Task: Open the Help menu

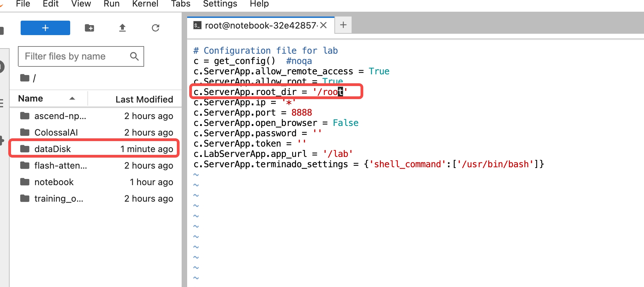Action: tap(259, 4)
